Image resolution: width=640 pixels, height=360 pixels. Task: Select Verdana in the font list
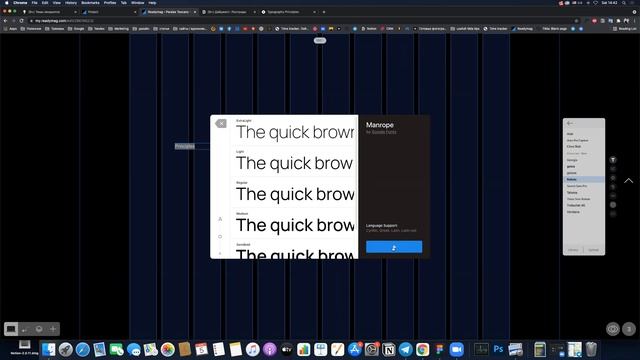(573, 212)
